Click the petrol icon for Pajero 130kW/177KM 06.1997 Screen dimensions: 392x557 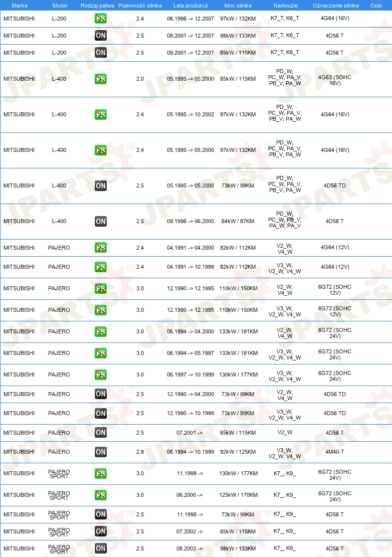tap(100, 375)
